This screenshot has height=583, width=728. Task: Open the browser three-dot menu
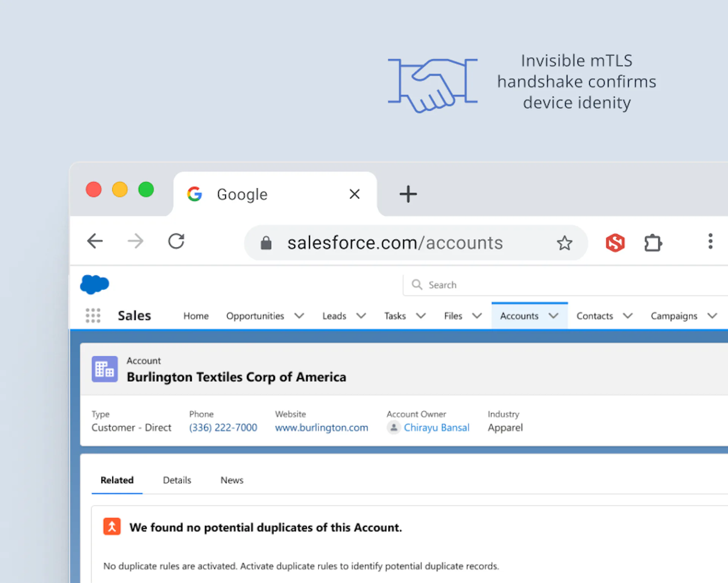710,241
